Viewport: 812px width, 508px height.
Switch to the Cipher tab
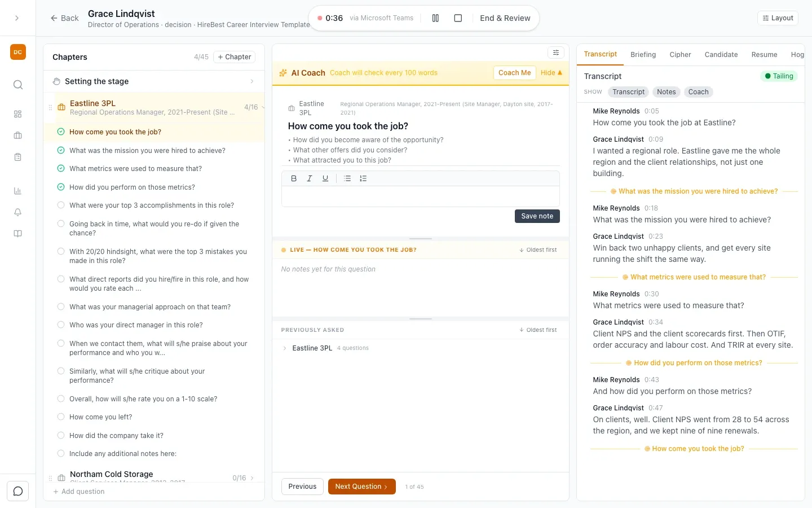(x=680, y=55)
